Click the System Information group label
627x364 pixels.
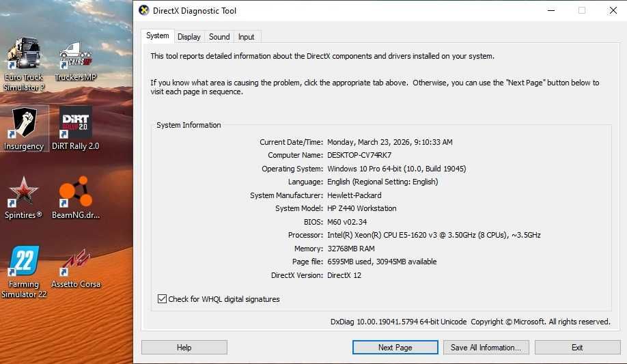[x=189, y=125]
